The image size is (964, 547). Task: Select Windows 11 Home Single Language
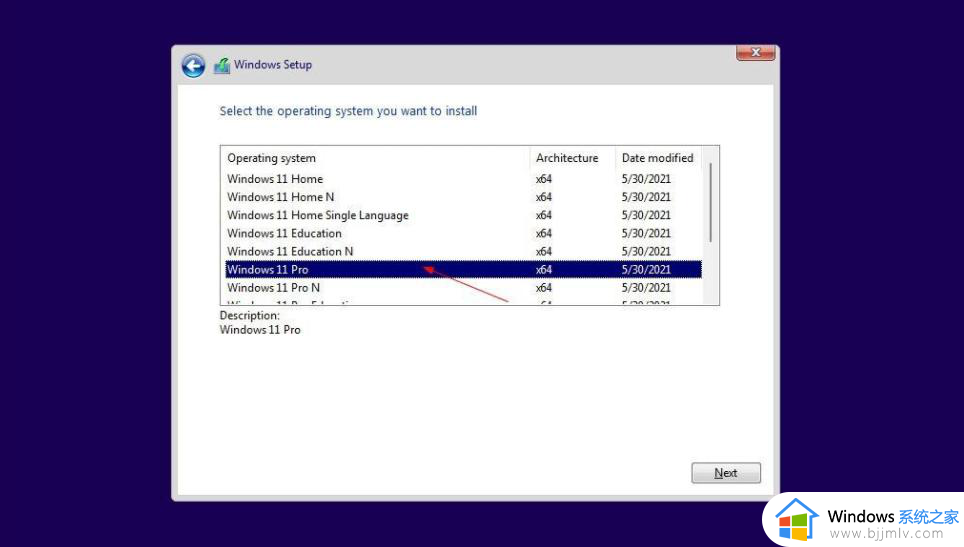tap(463, 215)
